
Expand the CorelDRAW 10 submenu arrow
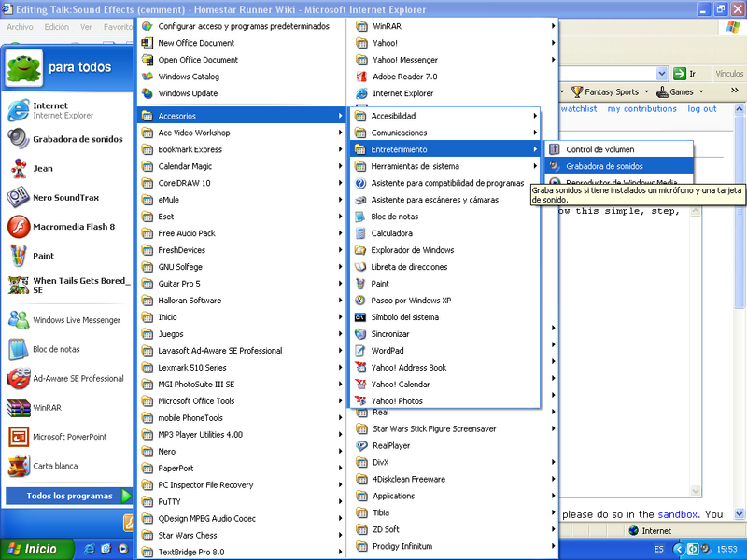click(340, 183)
